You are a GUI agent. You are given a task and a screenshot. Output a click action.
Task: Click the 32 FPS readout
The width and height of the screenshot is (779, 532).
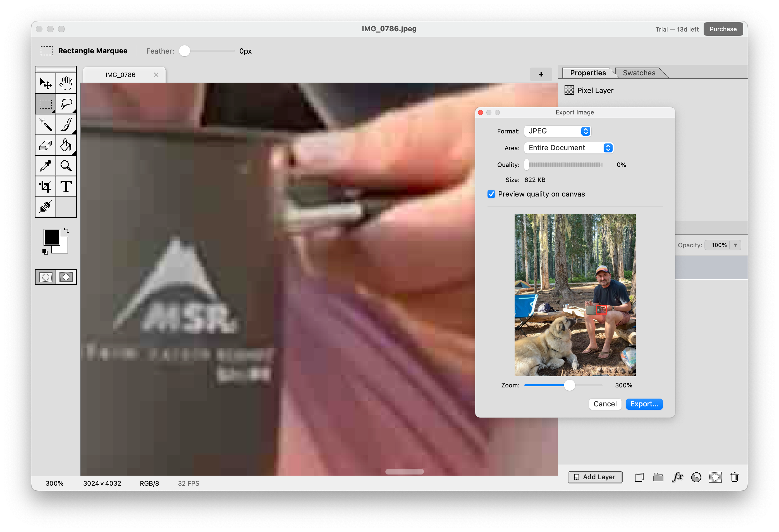tap(188, 483)
